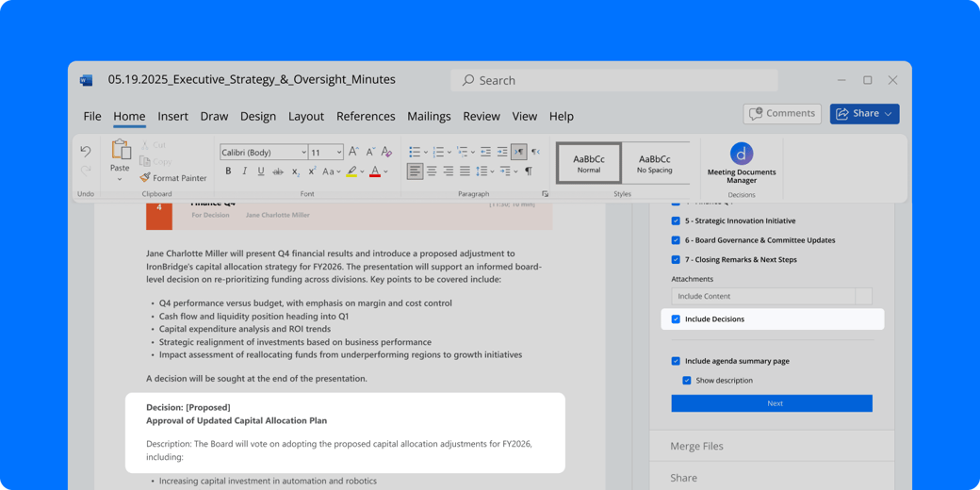Viewport: 980px width, 490px height.
Task: Toggle italic formatting
Action: (244, 171)
